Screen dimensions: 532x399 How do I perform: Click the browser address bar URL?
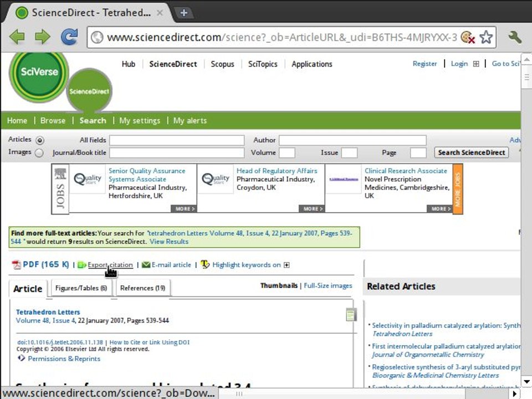point(282,37)
